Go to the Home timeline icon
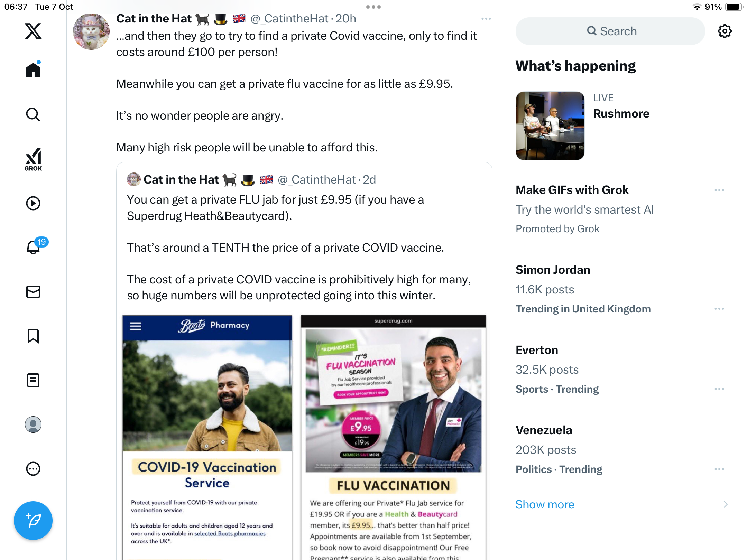Viewport: 747px width, 560px height. point(33,69)
